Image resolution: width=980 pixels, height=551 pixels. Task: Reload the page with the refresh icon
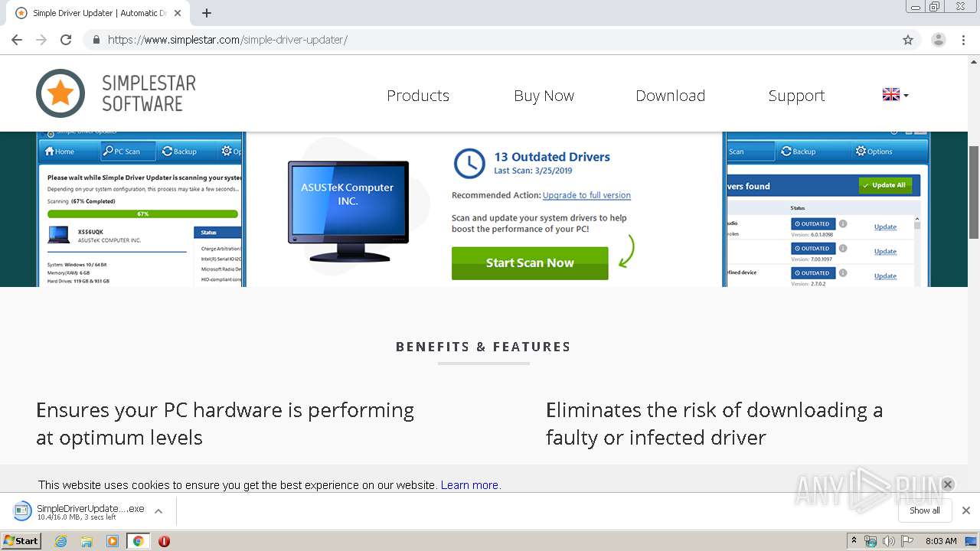(x=66, y=40)
